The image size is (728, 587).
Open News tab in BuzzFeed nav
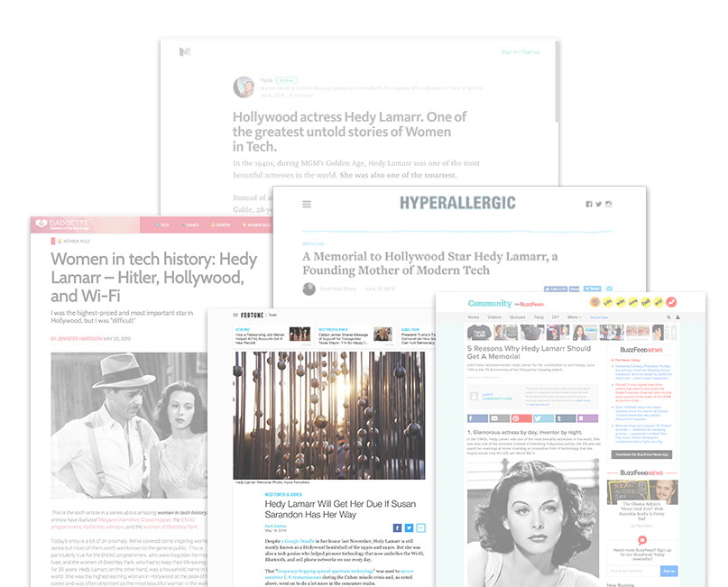coord(474,317)
